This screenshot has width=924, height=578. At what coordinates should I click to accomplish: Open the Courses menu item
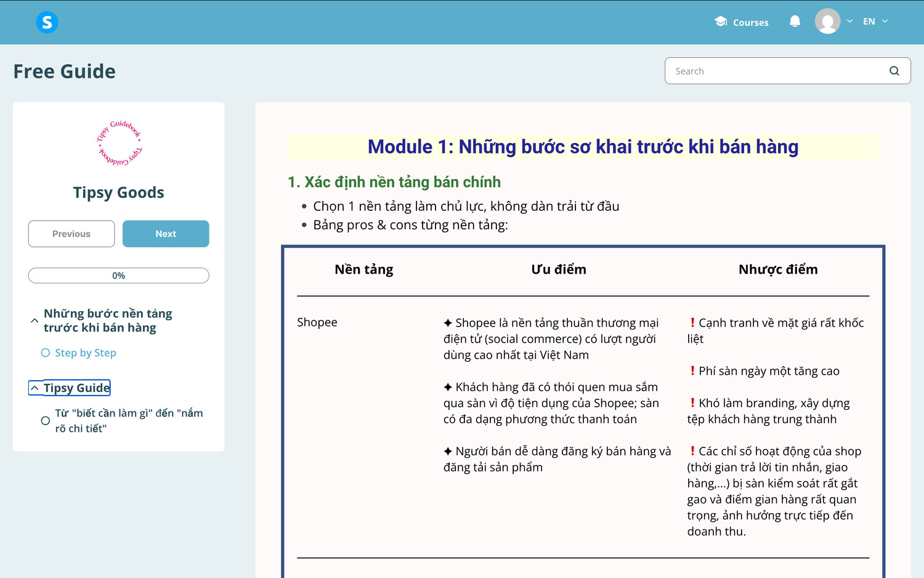(742, 22)
